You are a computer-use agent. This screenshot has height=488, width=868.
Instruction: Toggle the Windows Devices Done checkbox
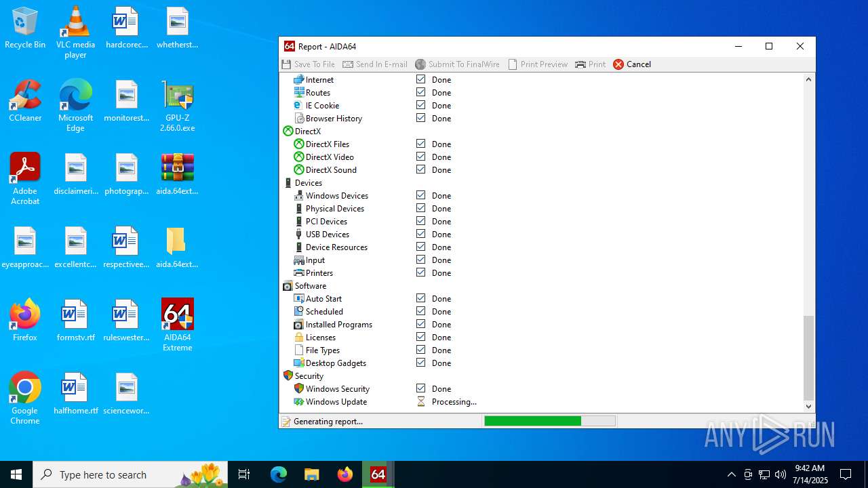[x=420, y=195]
